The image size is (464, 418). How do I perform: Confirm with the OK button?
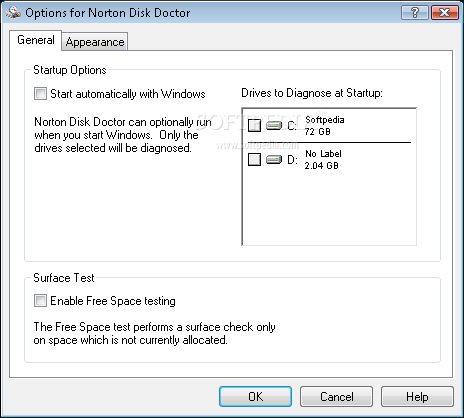(255, 397)
